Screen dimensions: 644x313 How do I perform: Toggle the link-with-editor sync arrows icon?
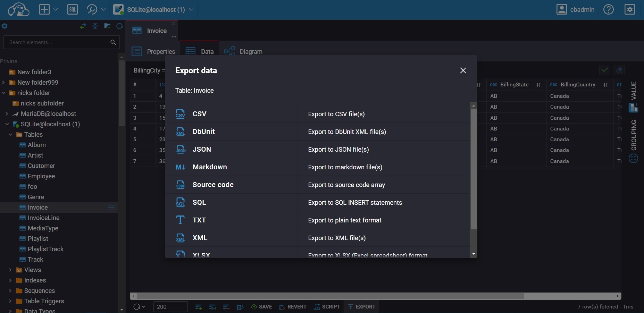83,26
